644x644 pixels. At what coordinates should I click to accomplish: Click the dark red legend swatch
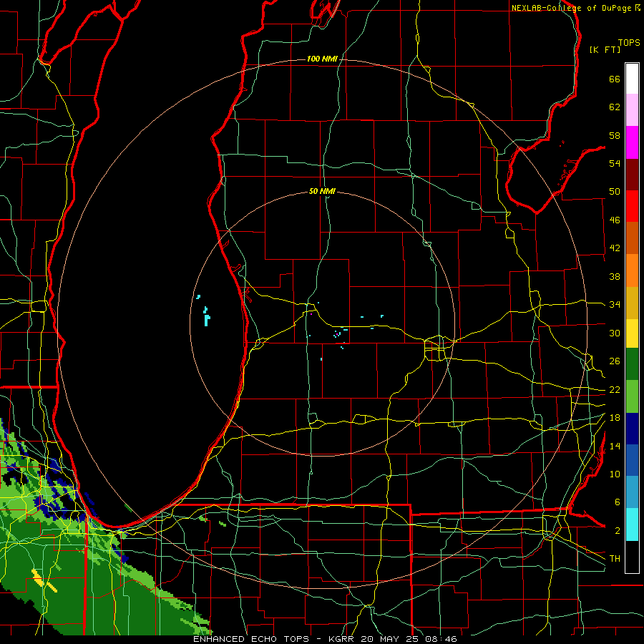click(632, 174)
